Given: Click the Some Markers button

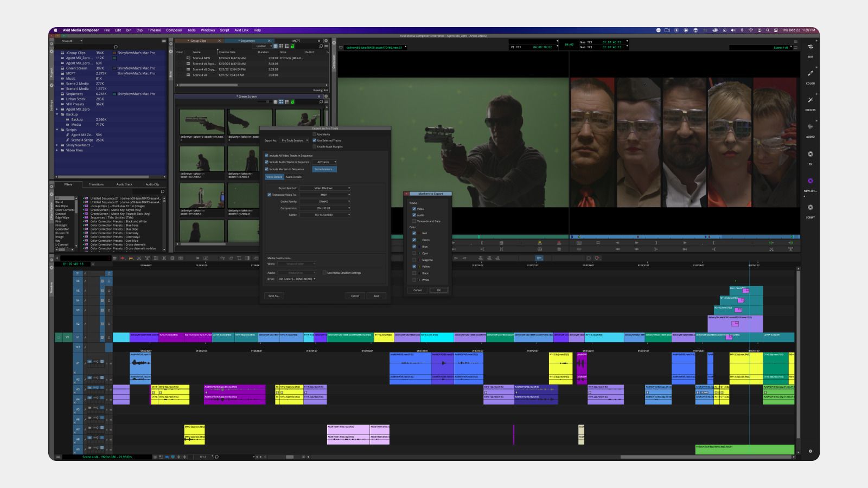Looking at the screenshot, I should pos(324,169).
